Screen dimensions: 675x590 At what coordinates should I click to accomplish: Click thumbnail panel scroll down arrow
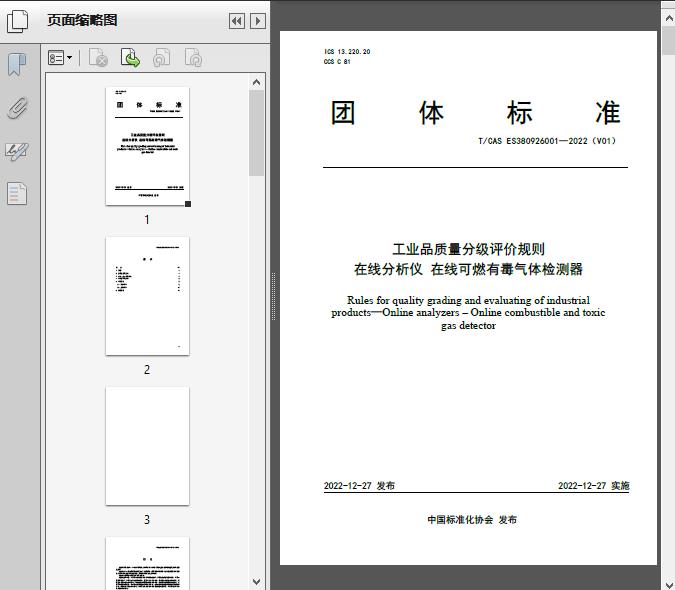pyautogui.click(x=257, y=582)
